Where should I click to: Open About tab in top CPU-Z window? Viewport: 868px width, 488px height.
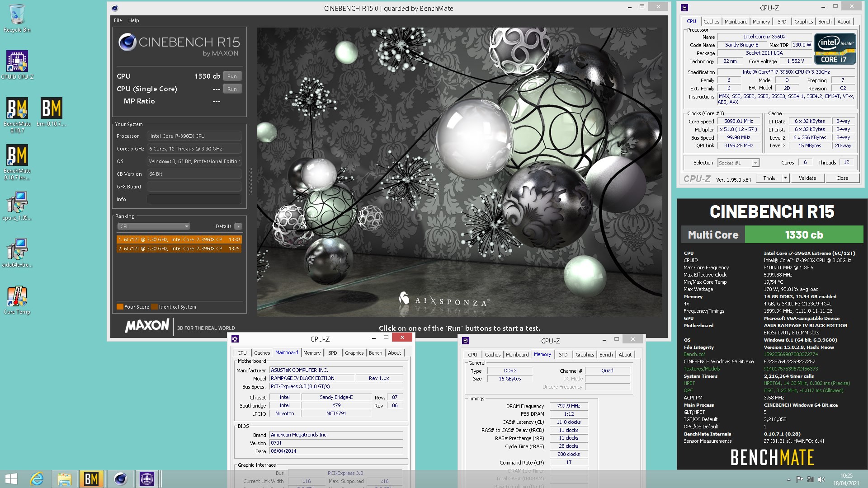pyautogui.click(x=844, y=22)
